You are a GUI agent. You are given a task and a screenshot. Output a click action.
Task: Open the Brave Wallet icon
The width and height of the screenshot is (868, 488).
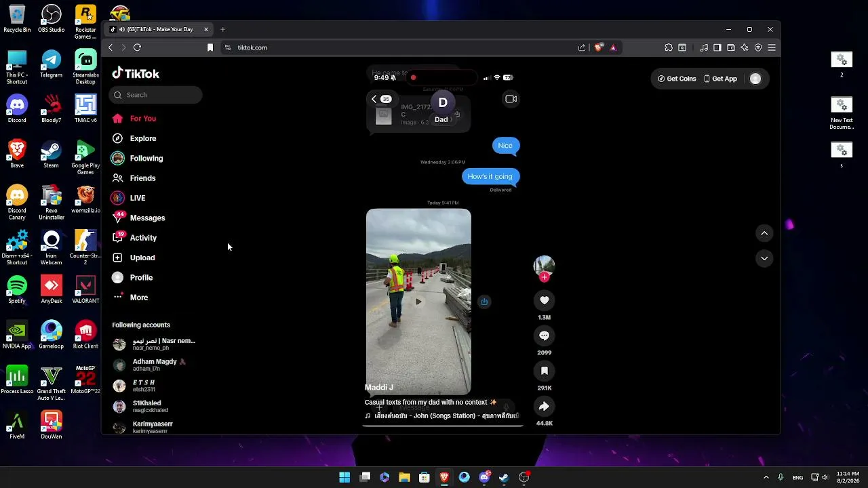(731, 47)
